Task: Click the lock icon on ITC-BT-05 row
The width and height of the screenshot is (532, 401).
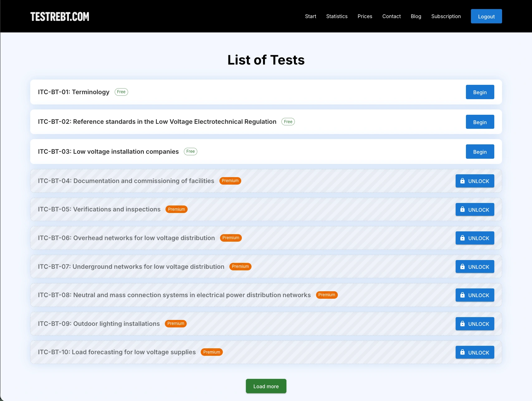Action: (x=462, y=210)
